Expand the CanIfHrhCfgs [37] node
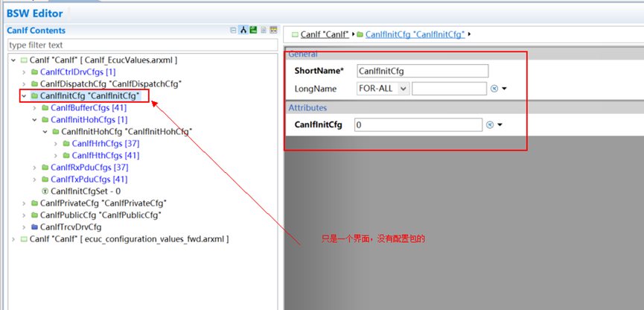This screenshot has height=310, width=644. [x=56, y=144]
